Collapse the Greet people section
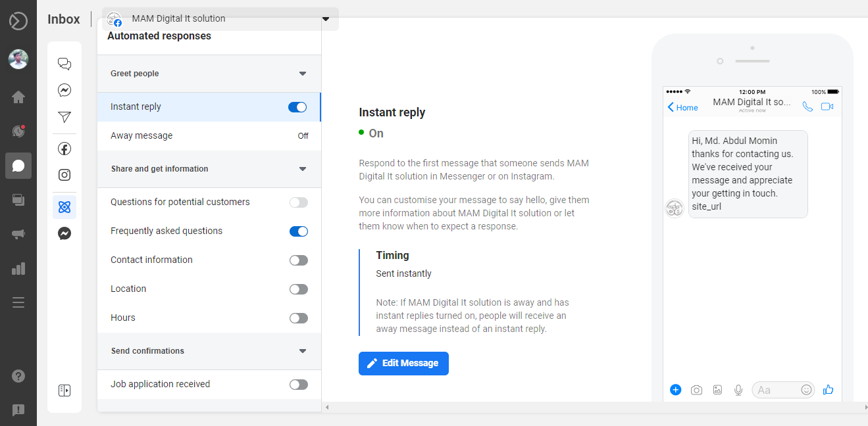This screenshot has height=426, width=868. click(x=303, y=74)
